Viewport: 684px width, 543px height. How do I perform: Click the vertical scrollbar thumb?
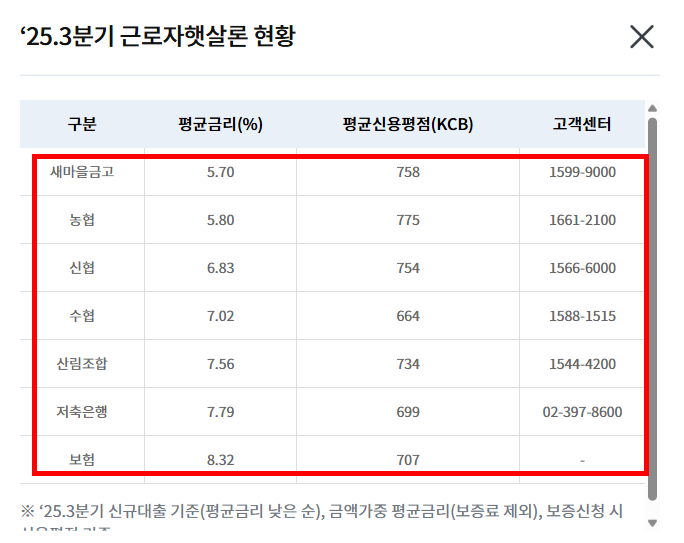pos(653,309)
